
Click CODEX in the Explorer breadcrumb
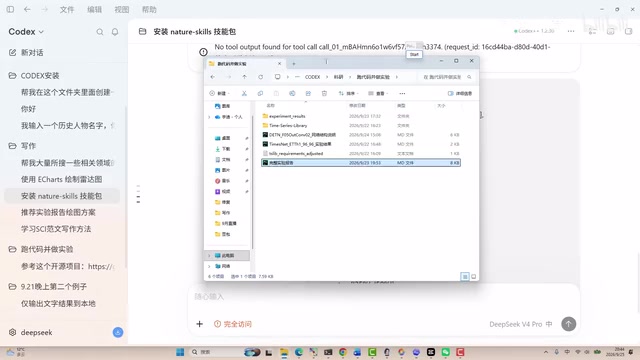[313, 77]
